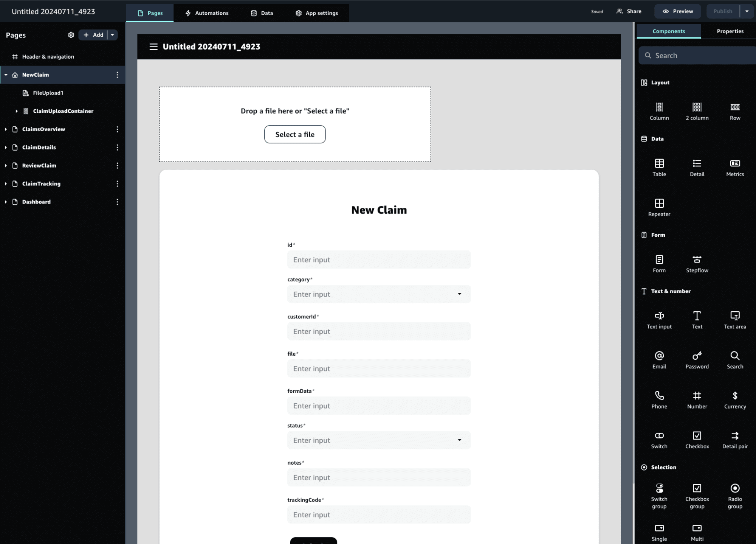Select the Column layout component
Screen dimensions: 756x544
(x=659, y=111)
